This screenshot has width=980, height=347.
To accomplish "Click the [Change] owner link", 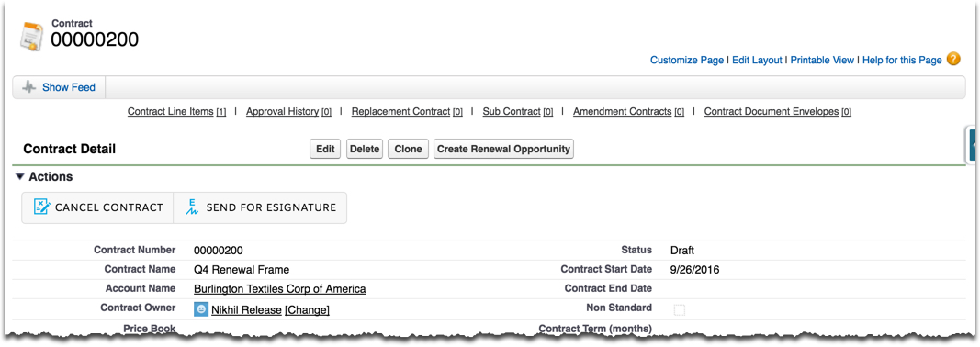I will pos(307,310).
